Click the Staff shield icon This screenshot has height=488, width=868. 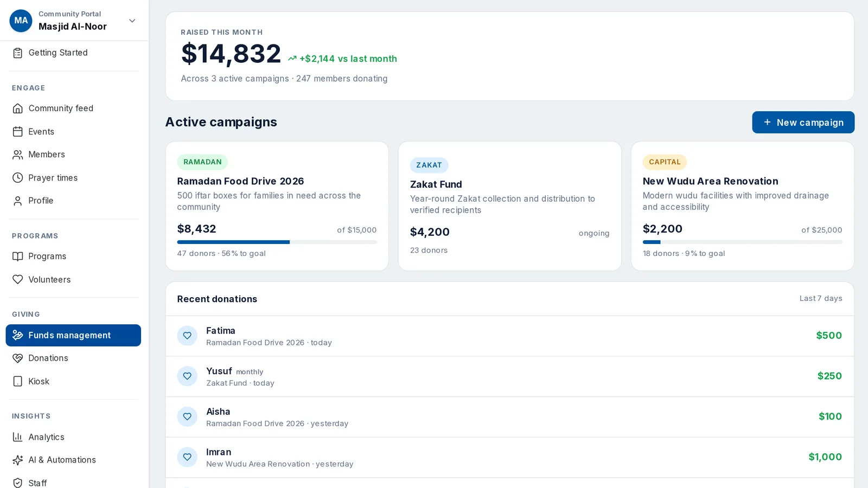click(18, 483)
